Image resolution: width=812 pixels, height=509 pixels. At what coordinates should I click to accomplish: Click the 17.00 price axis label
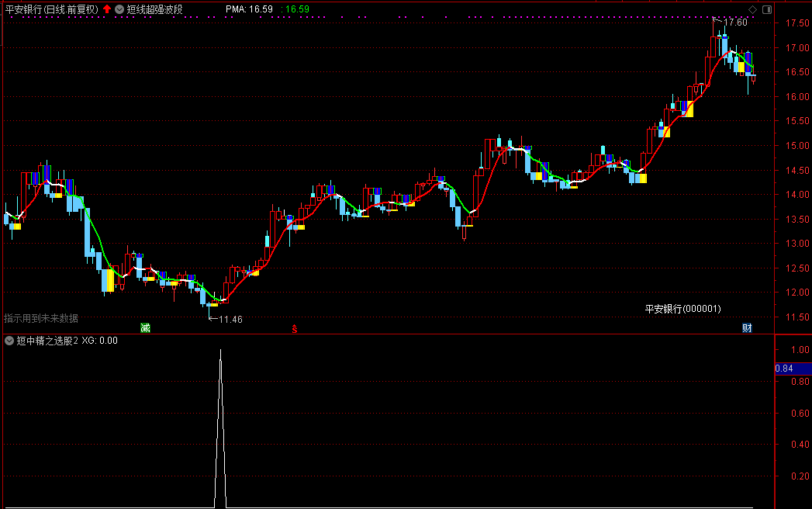click(797, 47)
